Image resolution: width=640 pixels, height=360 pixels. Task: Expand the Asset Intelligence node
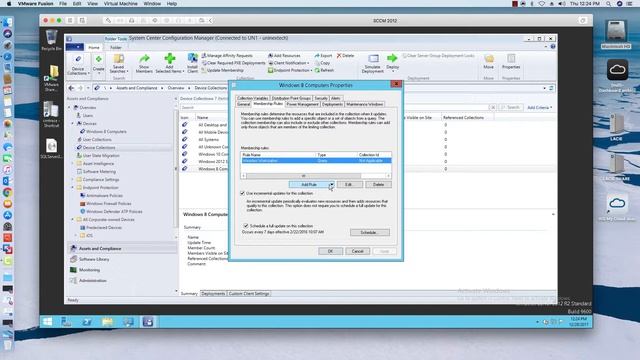pos(73,163)
